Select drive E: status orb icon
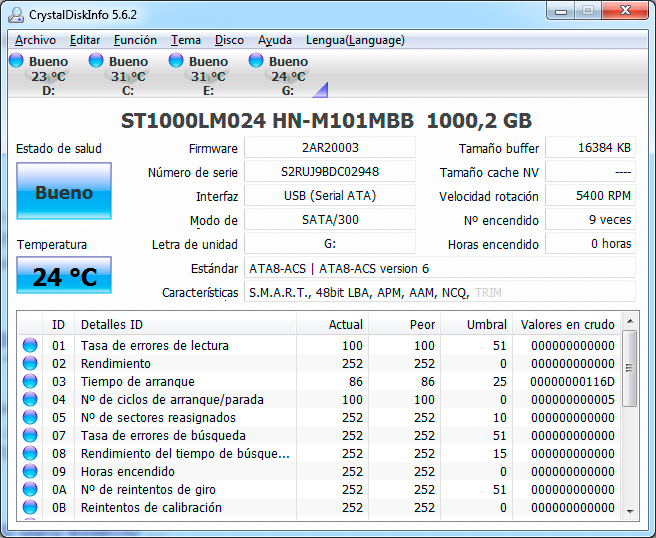This screenshot has width=656, height=538. pyautogui.click(x=176, y=61)
